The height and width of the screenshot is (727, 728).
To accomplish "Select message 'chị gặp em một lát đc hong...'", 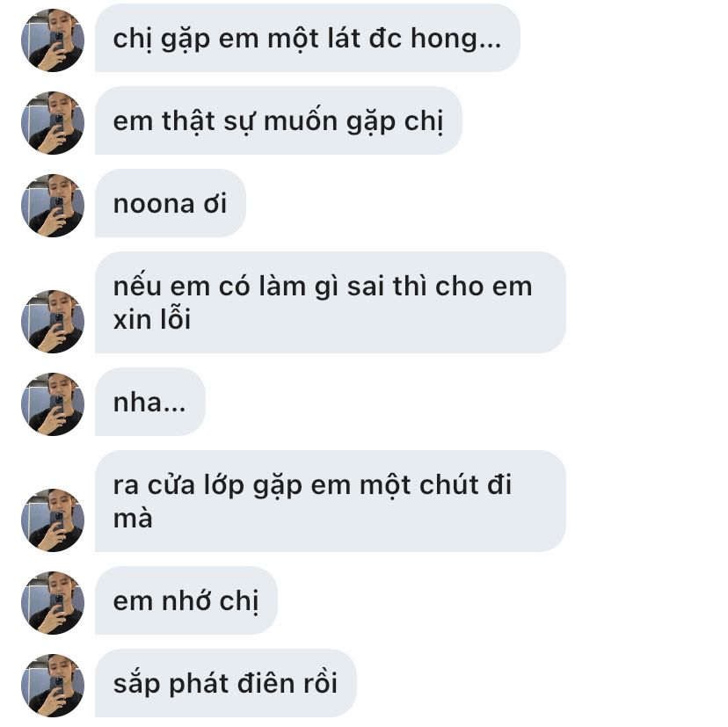I will pyautogui.click(x=308, y=38).
